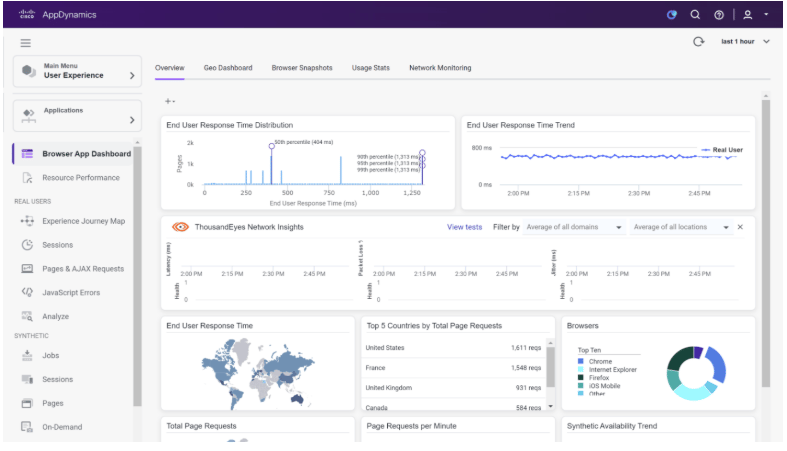Click the User Experience menu icon
The image size is (787, 451).
coord(29,71)
